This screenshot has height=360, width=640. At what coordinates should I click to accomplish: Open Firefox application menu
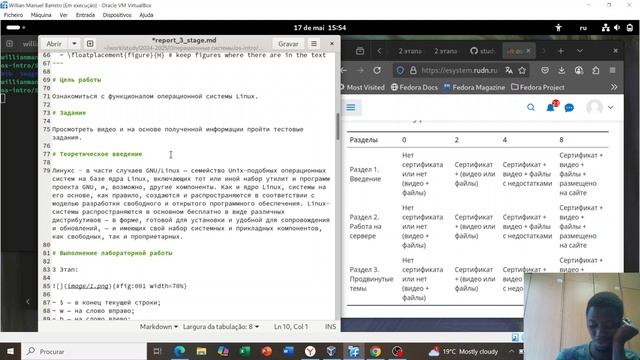(x=613, y=70)
